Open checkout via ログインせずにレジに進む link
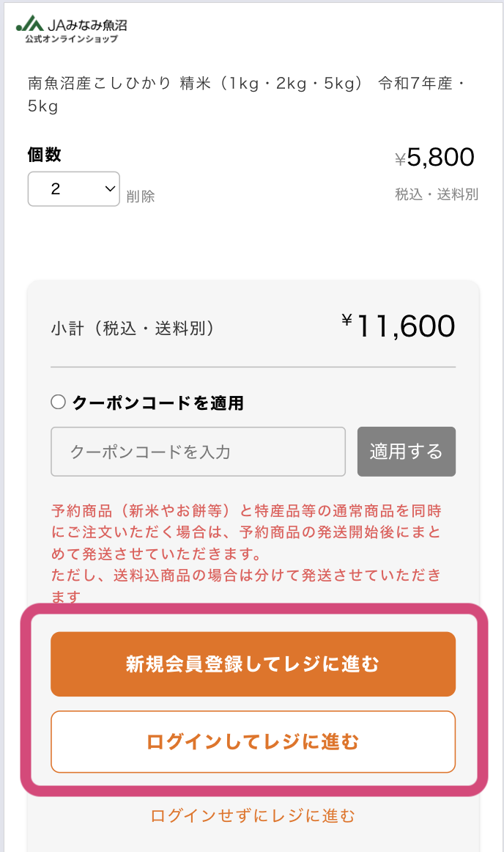The height and width of the screenshot is (852, 504). point(252,815)
